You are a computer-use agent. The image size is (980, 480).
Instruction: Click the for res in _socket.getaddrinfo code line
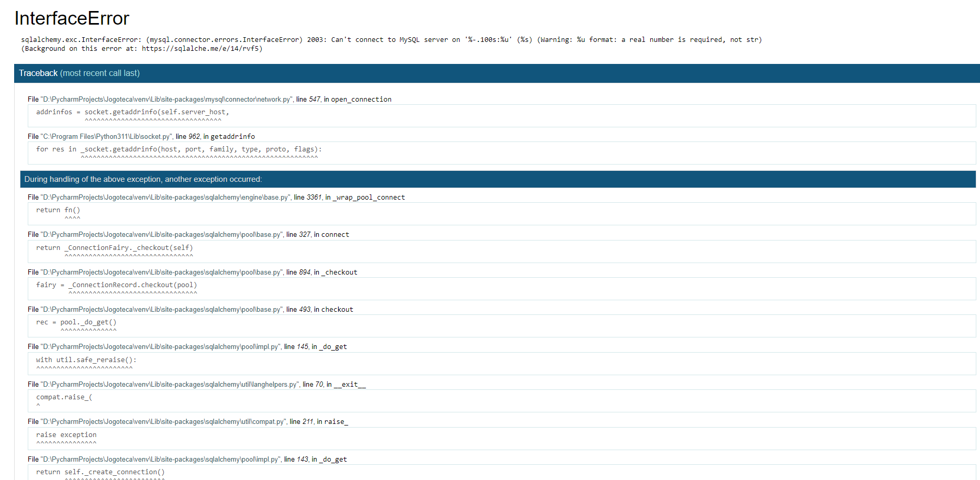[x=502, y=153]
